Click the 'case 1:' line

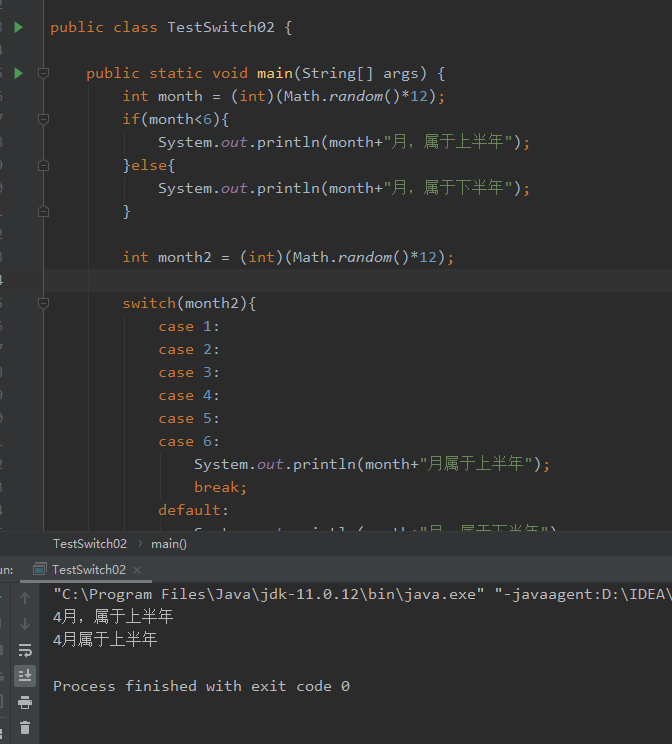[x=189, y=326]
